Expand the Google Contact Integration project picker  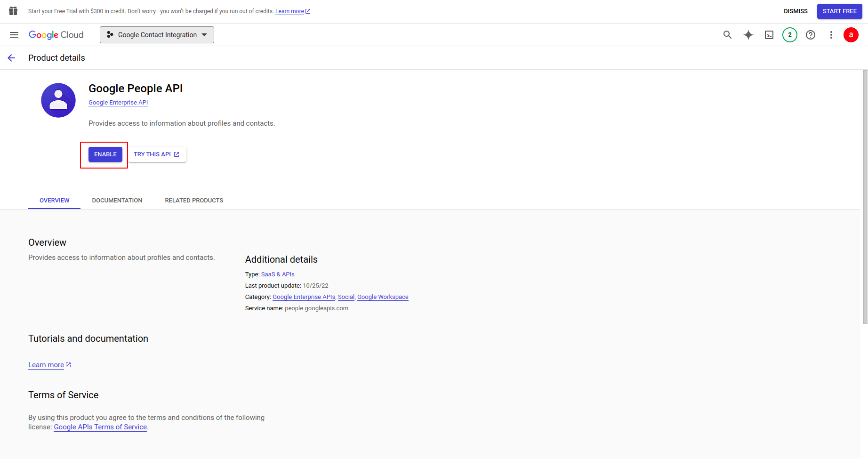157,35
